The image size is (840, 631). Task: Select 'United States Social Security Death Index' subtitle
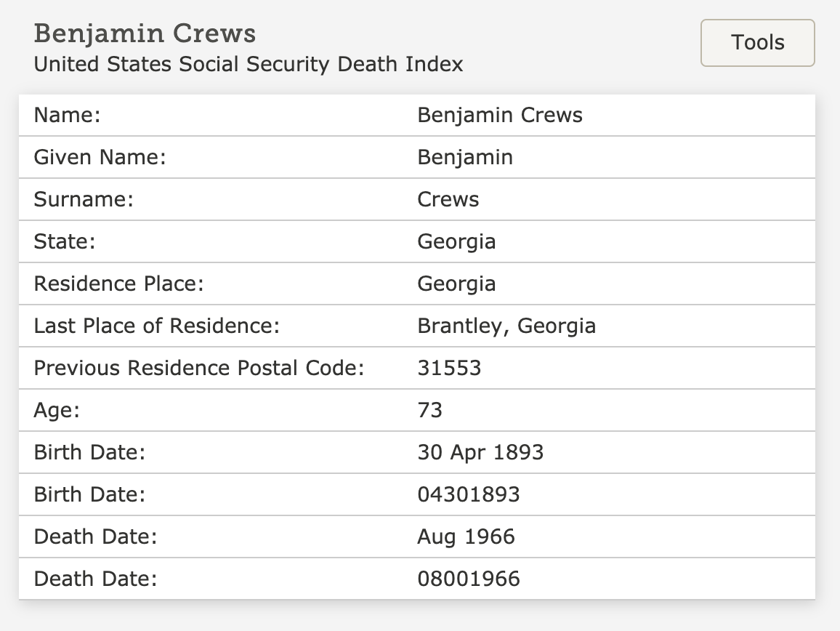[249, 64]
